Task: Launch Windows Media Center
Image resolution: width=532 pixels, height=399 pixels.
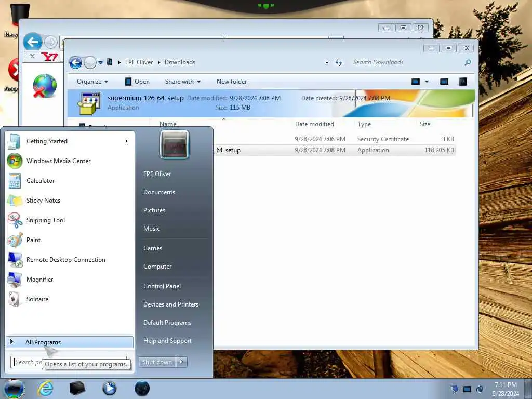Action: (x=69, y=161)
